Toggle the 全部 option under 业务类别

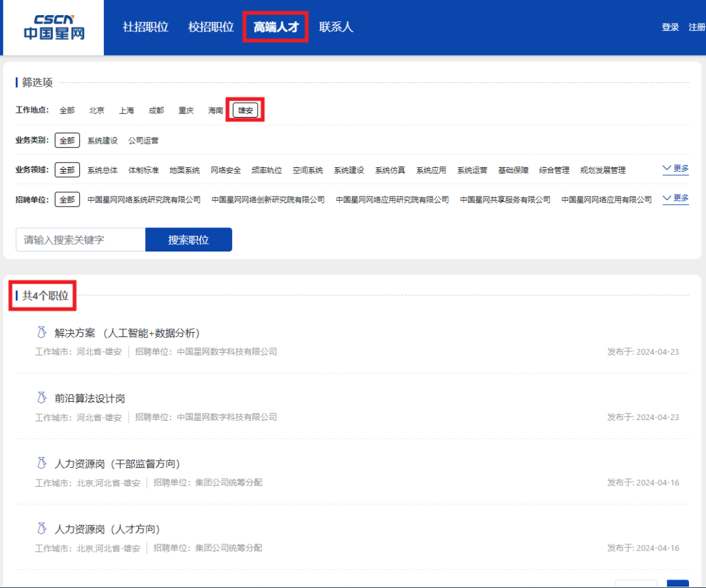(x=67, y=140)
